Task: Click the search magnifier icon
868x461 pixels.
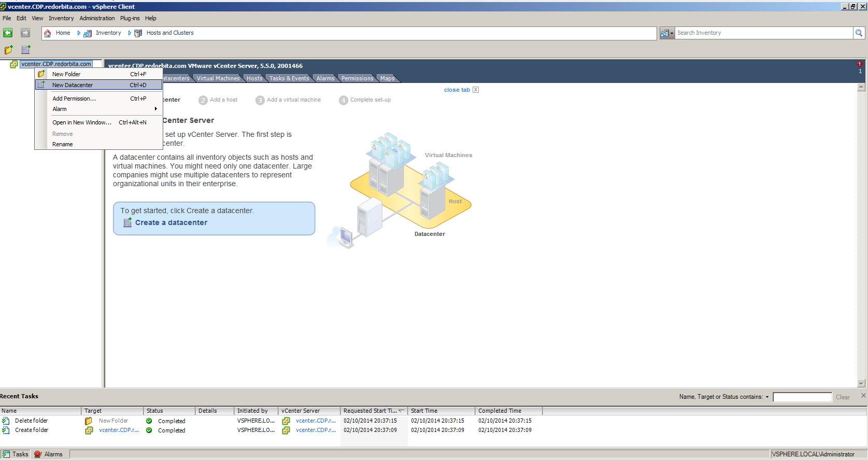Action: 859,33
